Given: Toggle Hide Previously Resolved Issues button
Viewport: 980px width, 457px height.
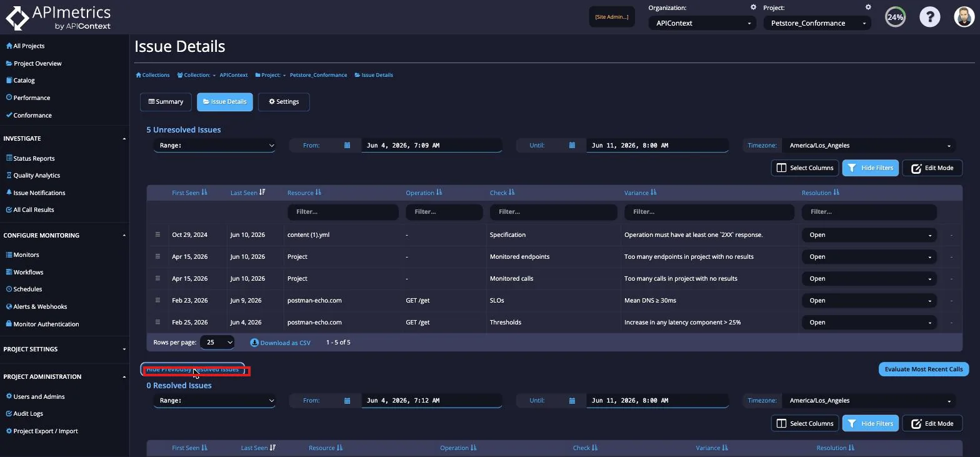Looking at the screenshot, I should pyautogui.click(x=192, y=369).
